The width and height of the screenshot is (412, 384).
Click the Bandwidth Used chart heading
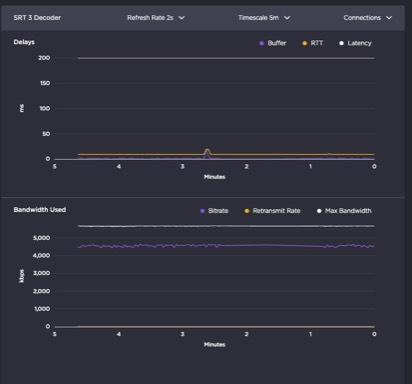click(x=40, y=210)
